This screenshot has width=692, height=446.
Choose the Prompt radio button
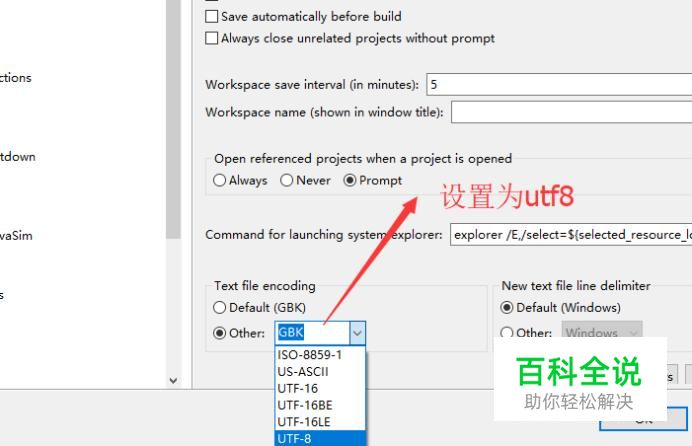(x=350, y=180)
